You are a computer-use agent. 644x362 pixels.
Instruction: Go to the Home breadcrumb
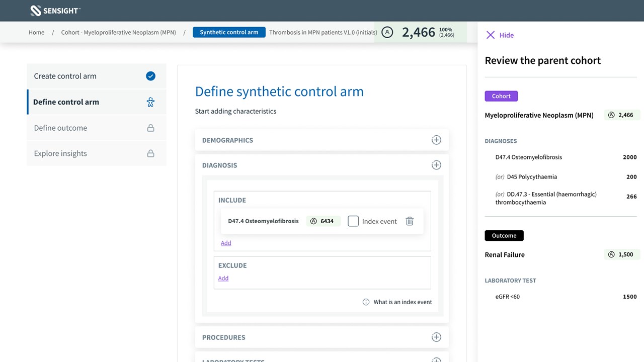pyautogui.click(x=36, y=32)
